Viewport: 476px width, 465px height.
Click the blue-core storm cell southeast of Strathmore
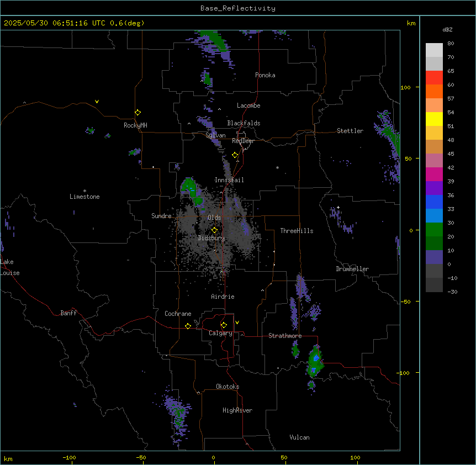(315, 361)
